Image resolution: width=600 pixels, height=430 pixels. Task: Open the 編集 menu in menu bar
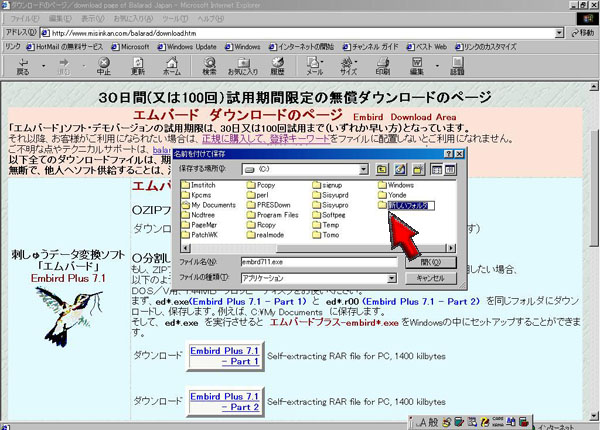point(60,18)
